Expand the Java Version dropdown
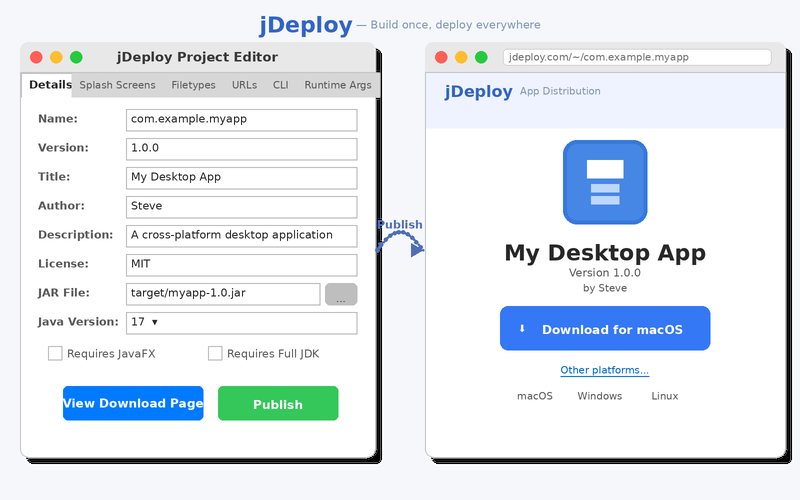Viewport: 800px width, 500px height. coord(241,322)
